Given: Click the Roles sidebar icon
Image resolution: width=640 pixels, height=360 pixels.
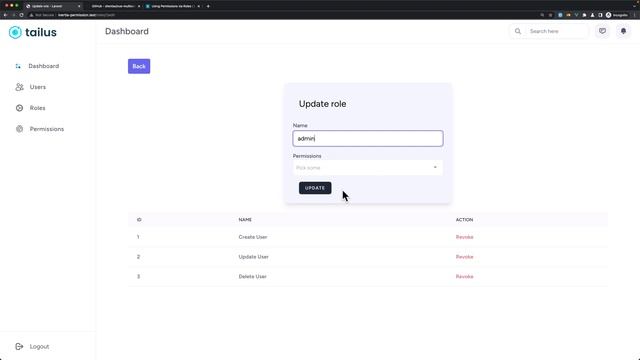Looking at the screenshot, I should coord(19,108).
